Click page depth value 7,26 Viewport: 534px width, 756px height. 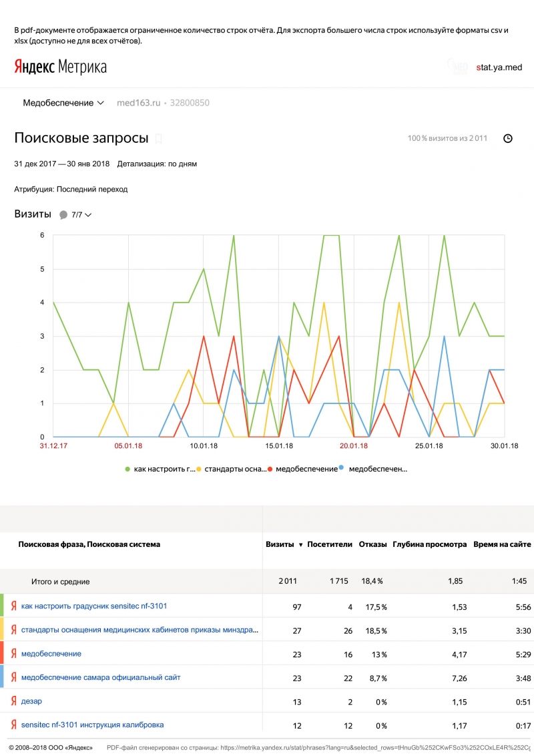[459, 679]
